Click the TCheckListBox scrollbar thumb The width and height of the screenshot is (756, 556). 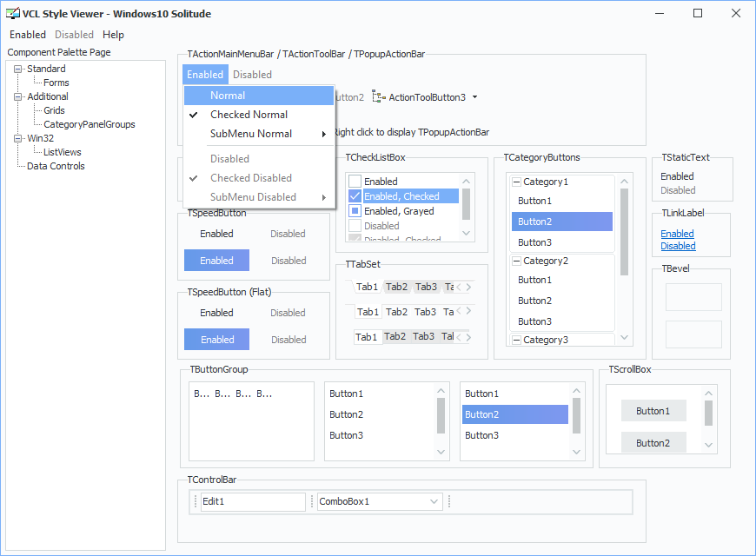pyautogui.click(x=467, y=204)
